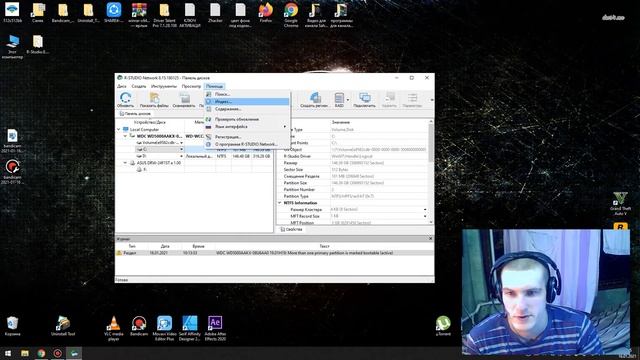Choose Поиск... in the Помощь menu

coord(247,94)
